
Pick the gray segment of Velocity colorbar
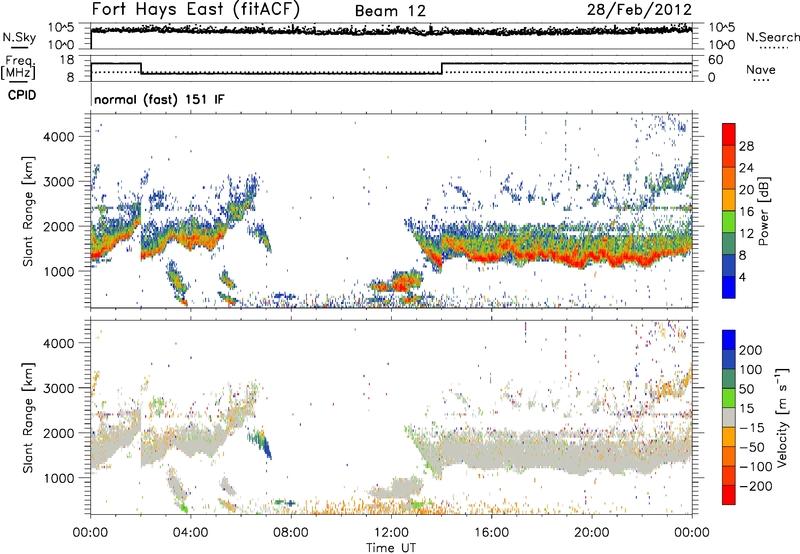tap(729, 418)
